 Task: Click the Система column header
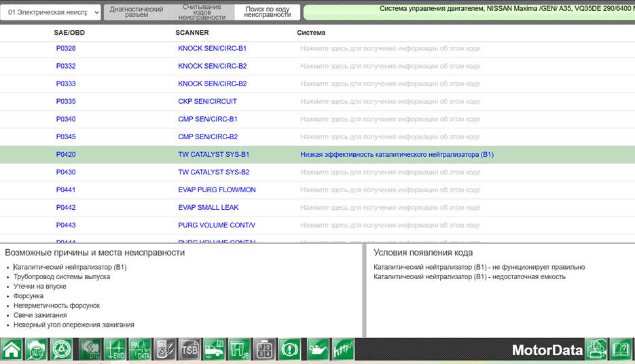click(x=311, y=33)
